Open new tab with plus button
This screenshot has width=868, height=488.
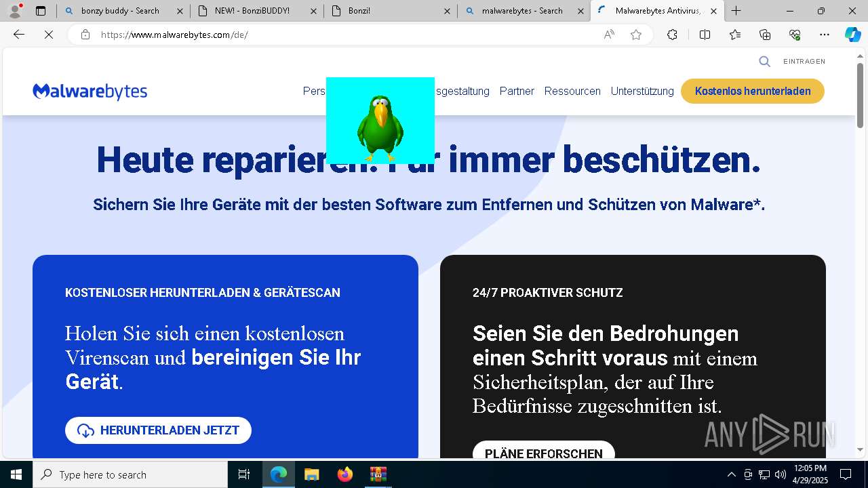point(736,11)
